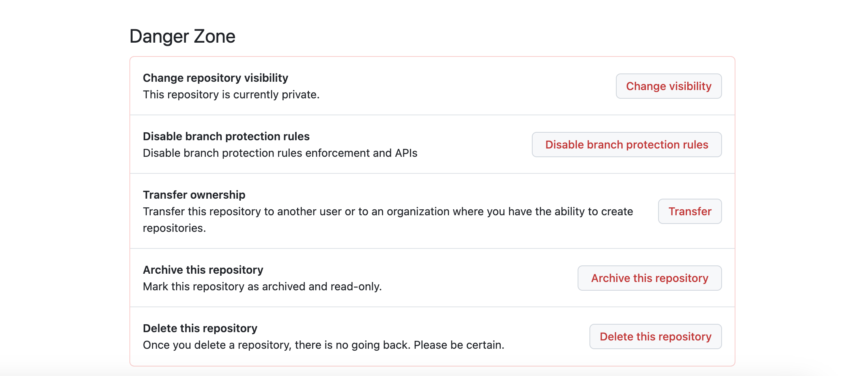Select the 'Change repository visibility' bold title
Image resolution: width=868 pixels, height=376 pixels.
215,78
